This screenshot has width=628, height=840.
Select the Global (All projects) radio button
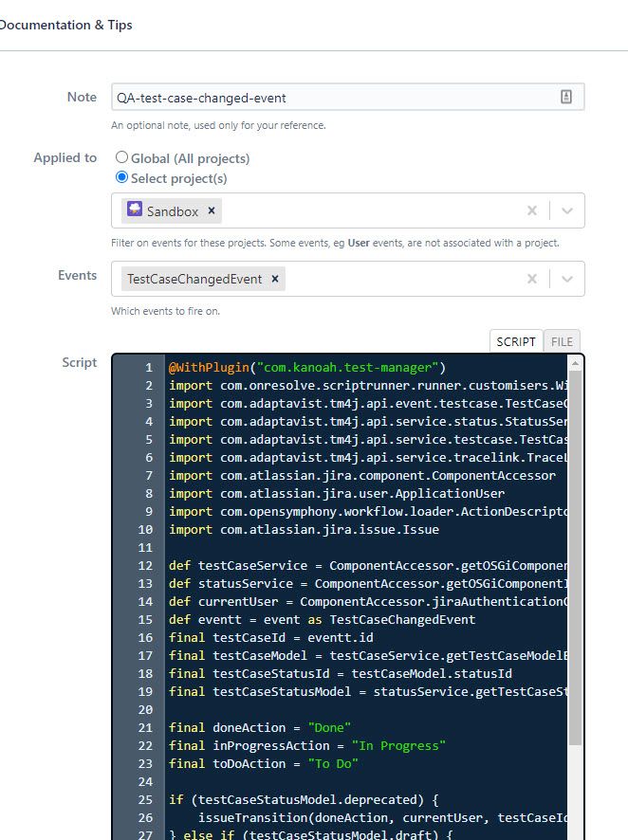click(121, 157)
